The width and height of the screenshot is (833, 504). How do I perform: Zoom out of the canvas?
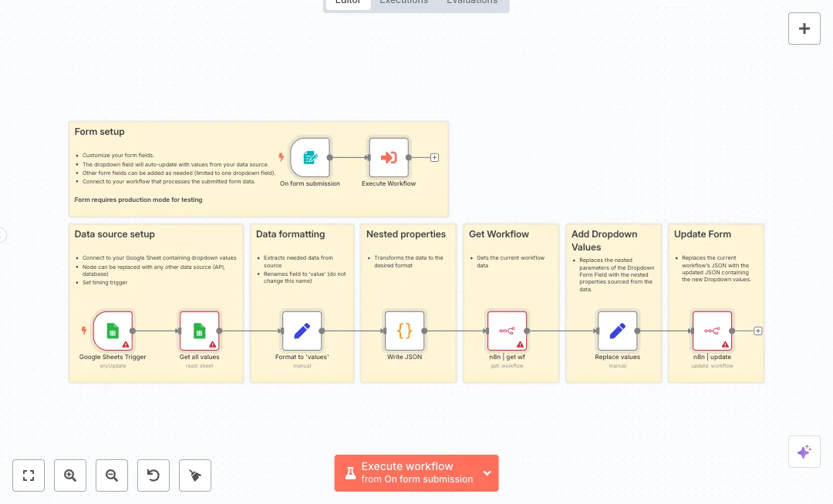(x=112, y=475)
